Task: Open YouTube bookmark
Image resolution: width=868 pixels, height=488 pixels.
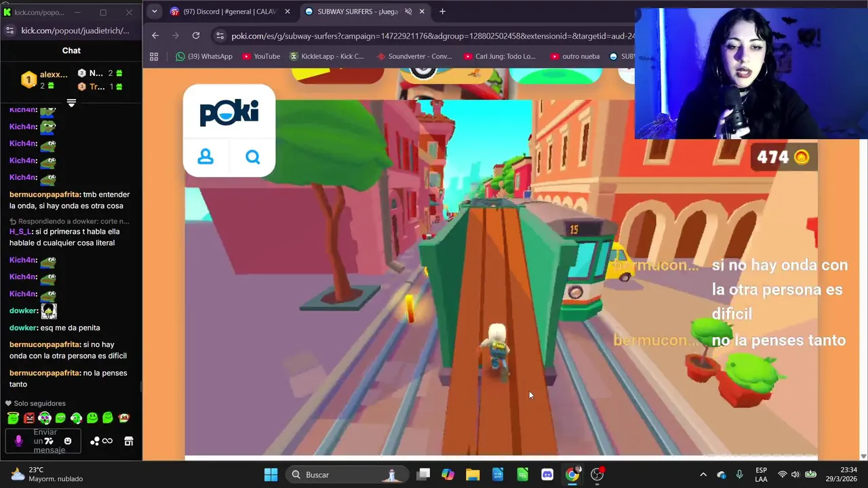Action: (261, 56)
